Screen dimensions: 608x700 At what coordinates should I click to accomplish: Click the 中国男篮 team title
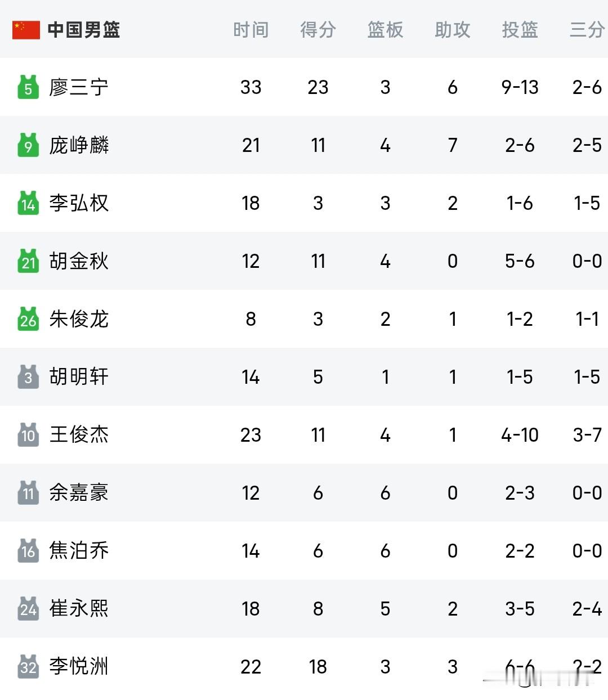point(84,30)
